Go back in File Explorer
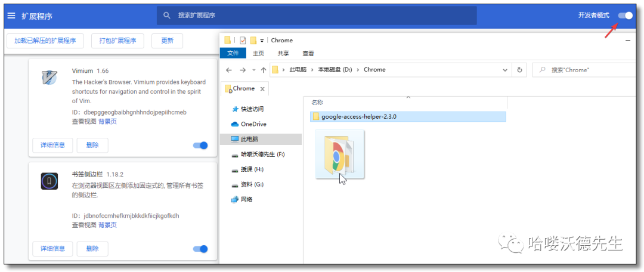 tap(229, 70)
